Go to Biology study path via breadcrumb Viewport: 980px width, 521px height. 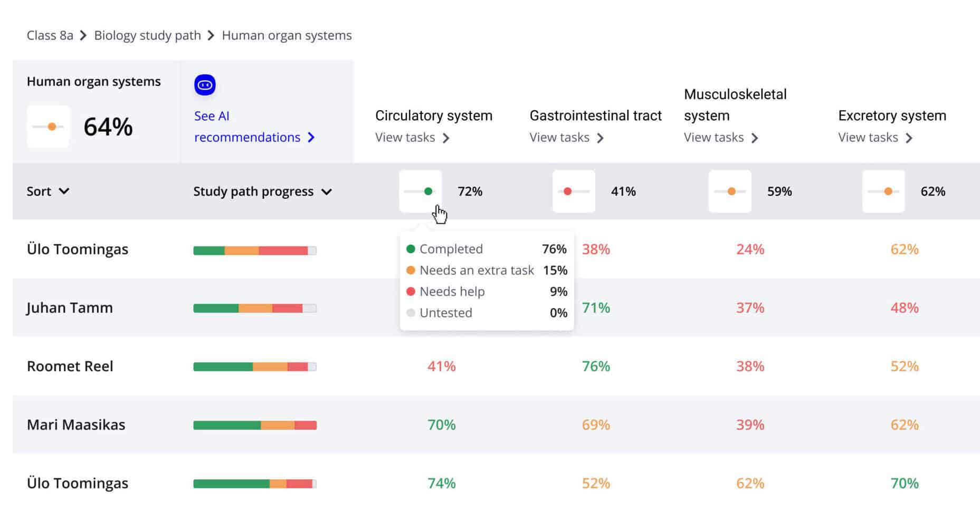click(x=147, y=35)
